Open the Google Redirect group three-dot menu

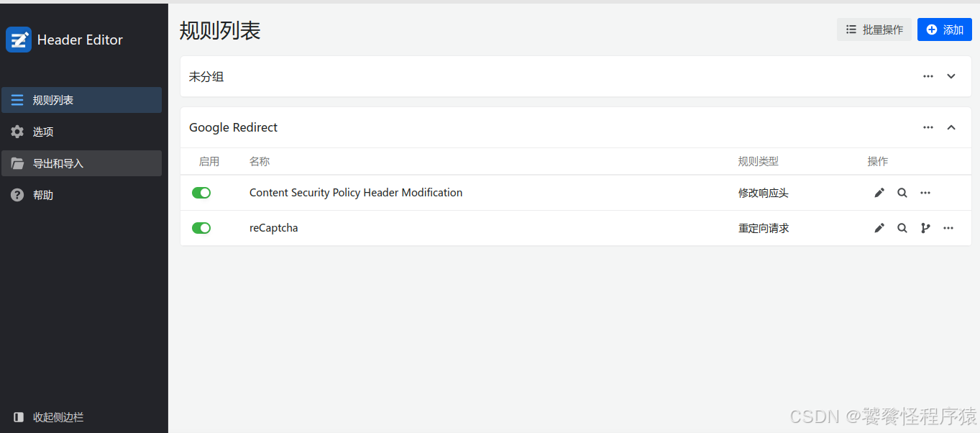[x=928, y=127]
